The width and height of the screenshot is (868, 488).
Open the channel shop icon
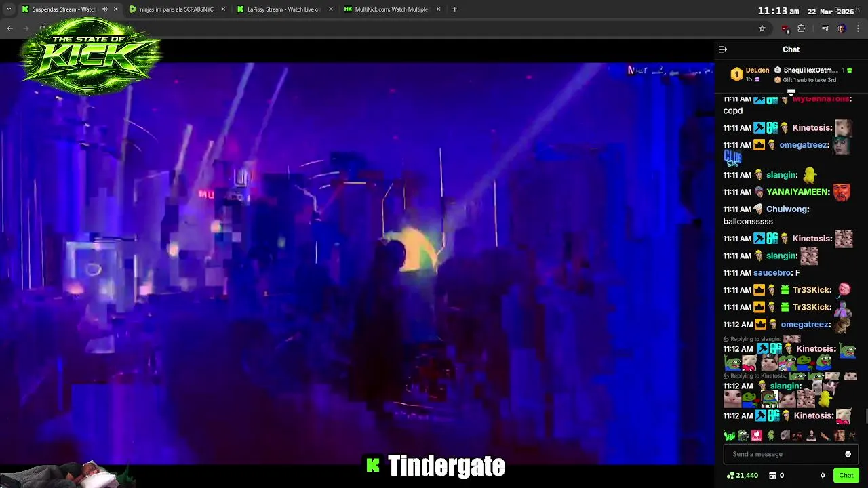[x=772, y=476]
